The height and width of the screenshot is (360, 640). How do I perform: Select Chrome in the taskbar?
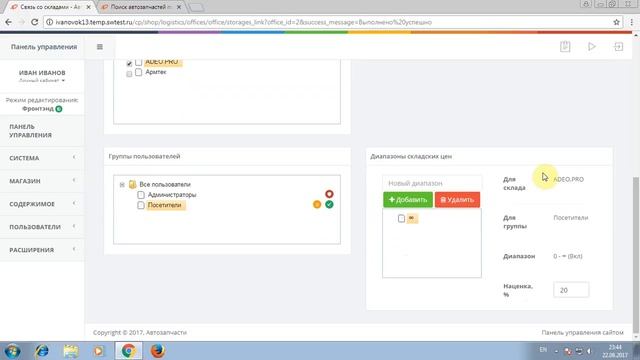pos(129,351)
